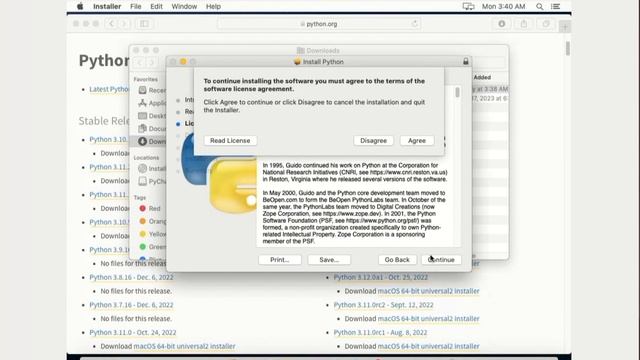Click the python.org address bar
This screenshot has width=640, height=360.
(x=319, y=24)
